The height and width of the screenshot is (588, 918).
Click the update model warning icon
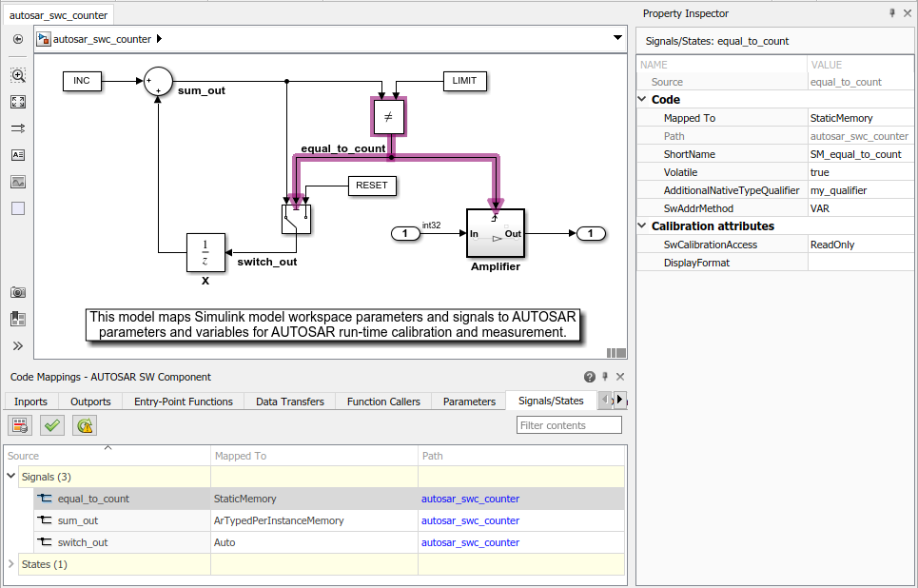click(x=85, y=425)
